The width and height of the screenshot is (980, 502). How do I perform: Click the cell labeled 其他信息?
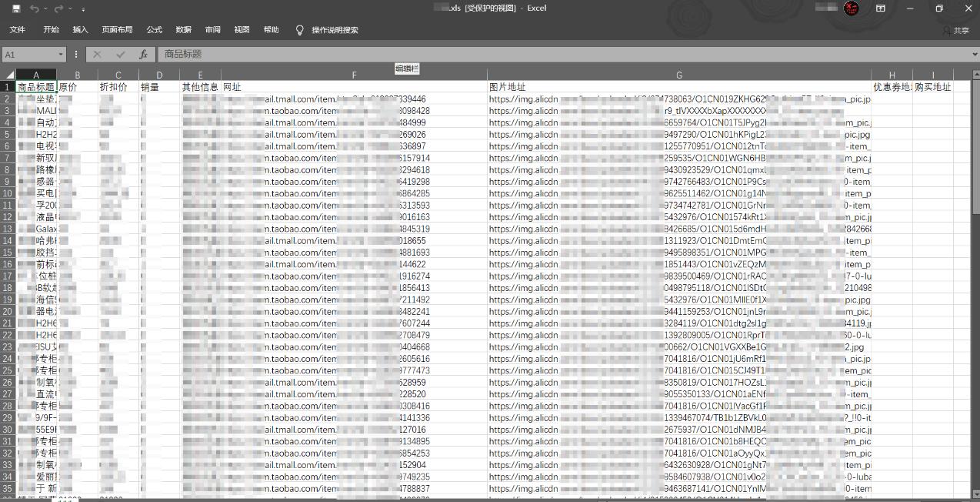[200, 87]
